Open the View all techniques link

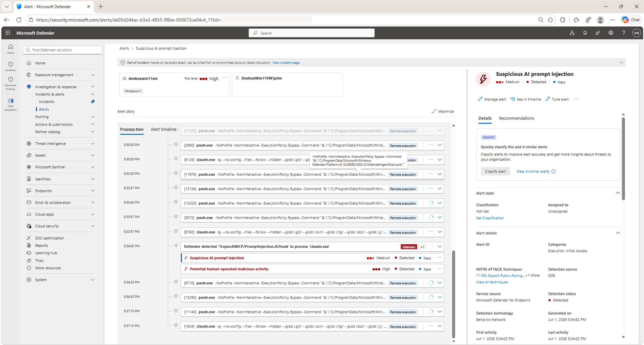click(492, 282)
